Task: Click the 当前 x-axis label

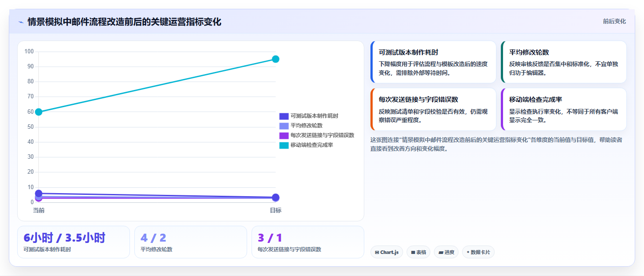Action: coord(39,210)
